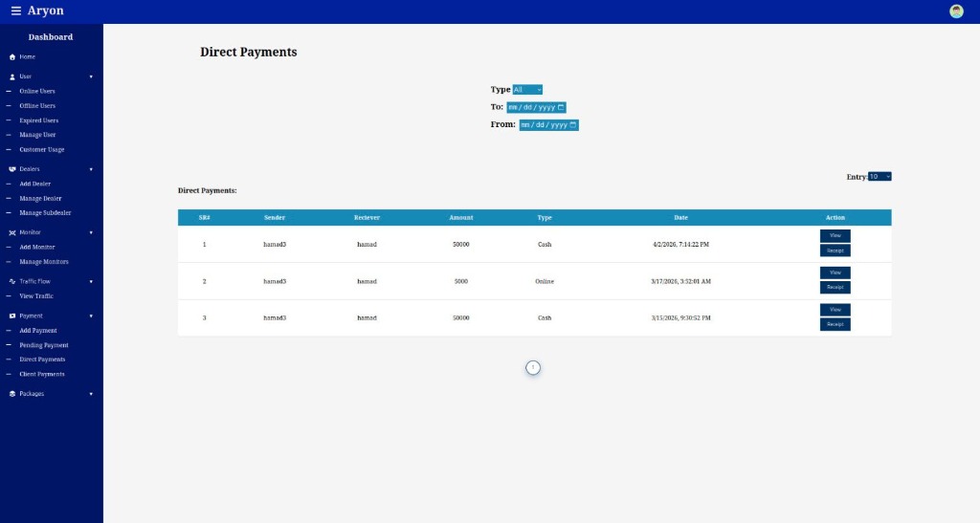Open the Type filter dropdown
980x523 pixels.
coord(527,90)
